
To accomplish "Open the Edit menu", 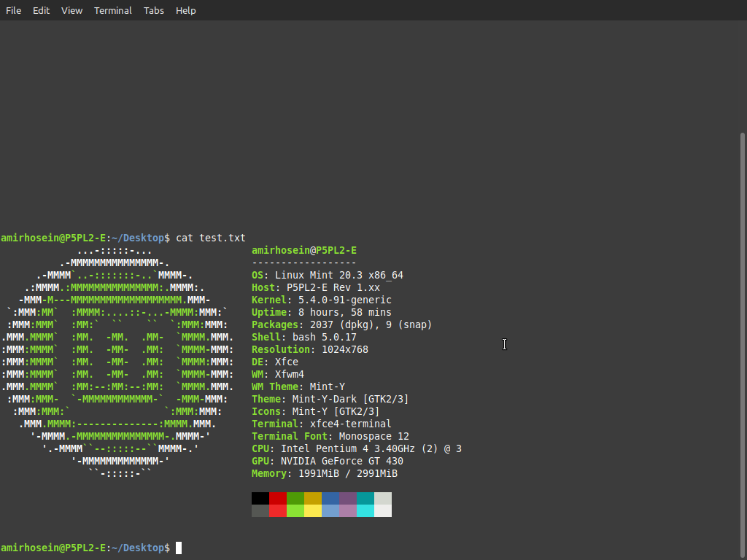I will tap(41, 10).
